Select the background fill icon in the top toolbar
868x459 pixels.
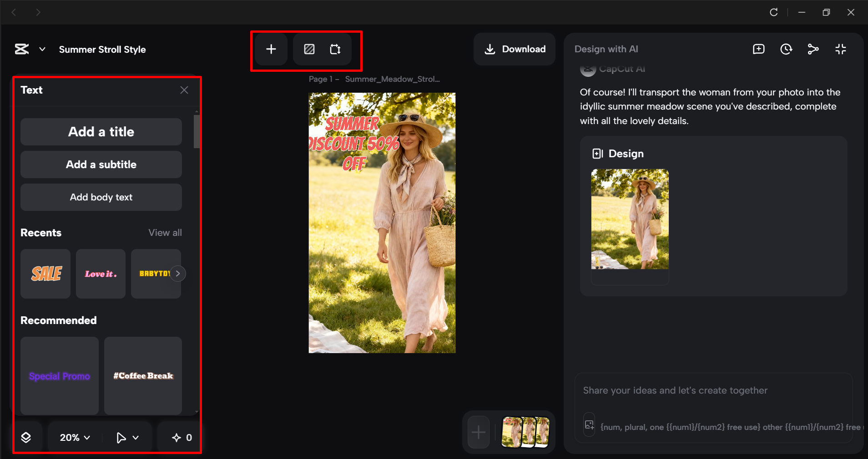click(x=308, y=49)
